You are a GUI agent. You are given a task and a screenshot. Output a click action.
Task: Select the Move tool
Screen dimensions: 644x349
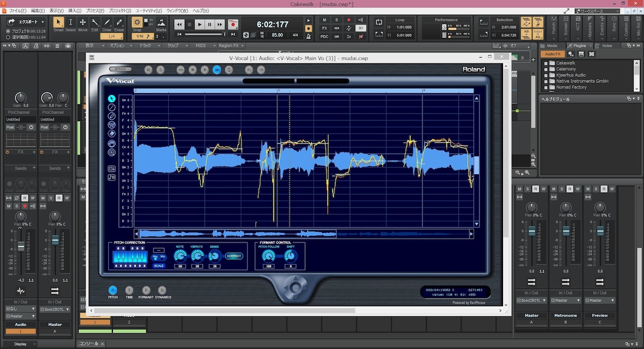pos(83,22)
